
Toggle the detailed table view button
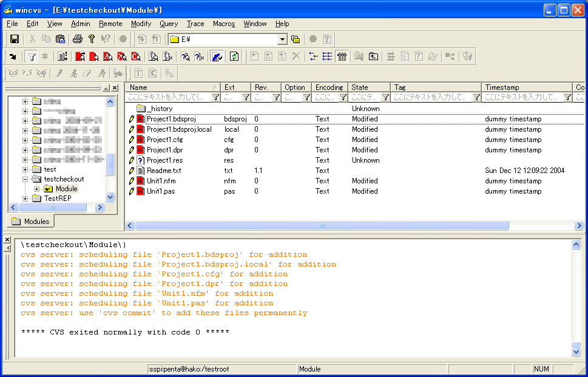pyautogui.click(x=341, y=56)
